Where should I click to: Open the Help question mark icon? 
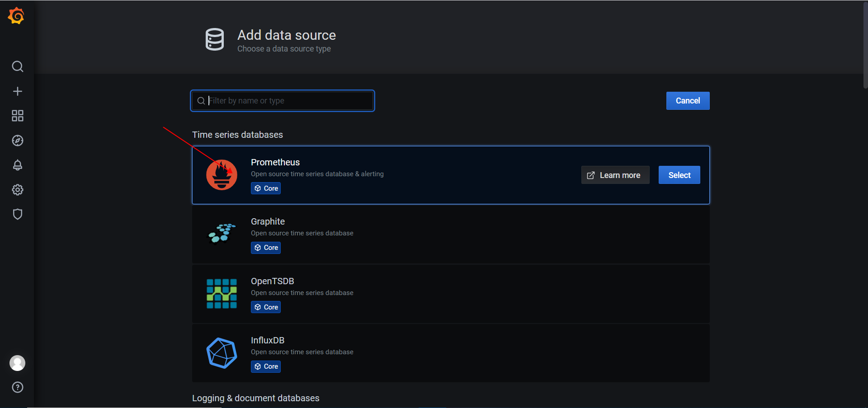(18, 387)
